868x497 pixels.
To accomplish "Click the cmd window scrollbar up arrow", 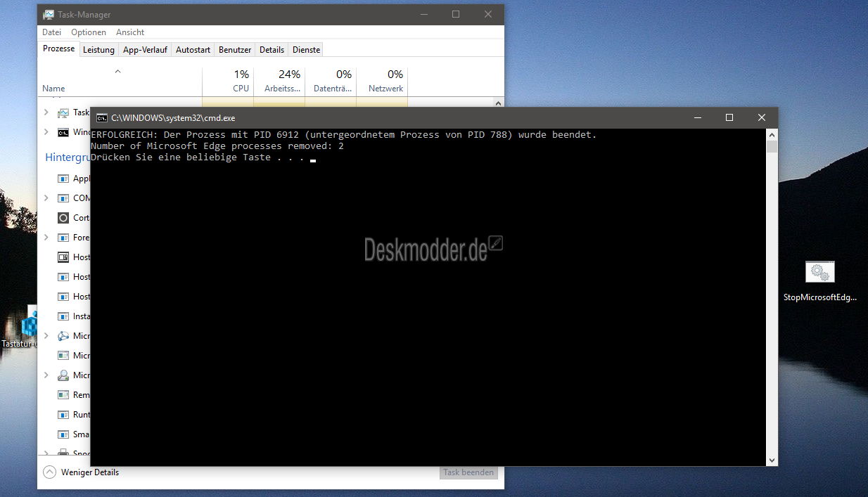I will 772,134.
